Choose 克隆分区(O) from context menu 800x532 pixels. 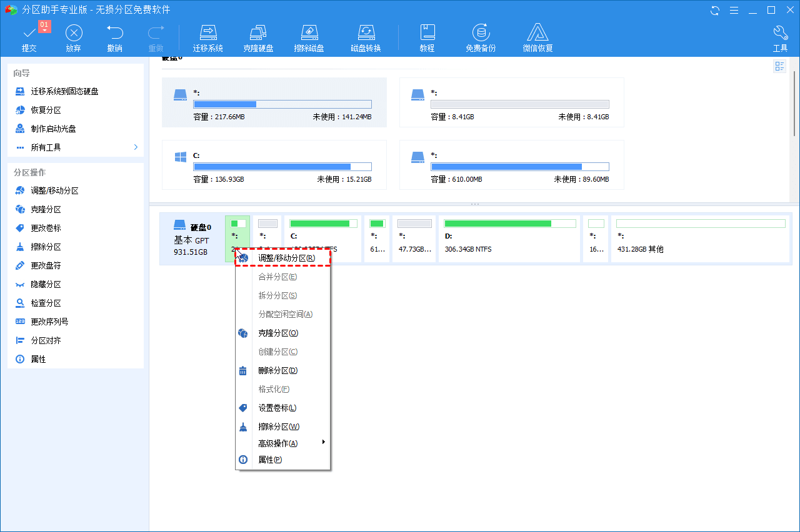(282, 333)
